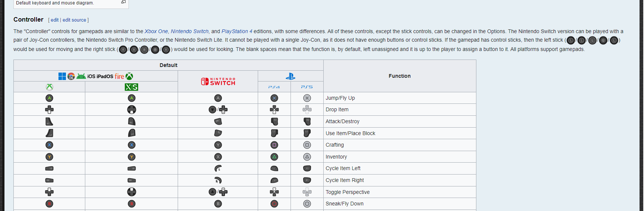Click the iPadOS label in table header
The image size is (644, 211).
[x=105, y=76]
